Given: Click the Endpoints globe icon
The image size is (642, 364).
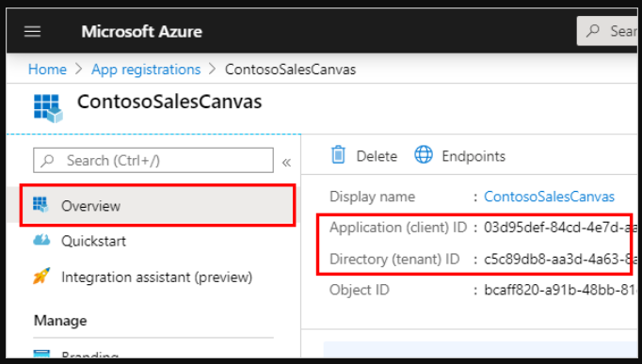Looking at the screenshot, I should click(x=424, y=155).
